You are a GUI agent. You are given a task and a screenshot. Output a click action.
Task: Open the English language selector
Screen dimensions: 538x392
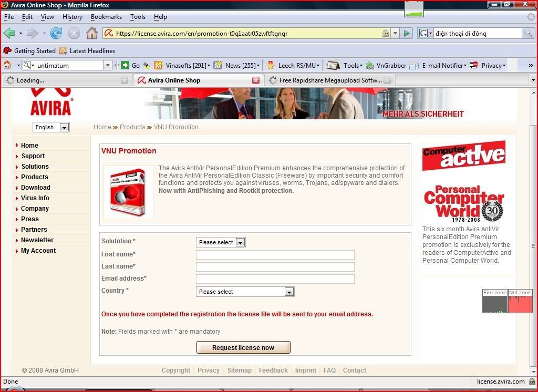coord(51,127)
